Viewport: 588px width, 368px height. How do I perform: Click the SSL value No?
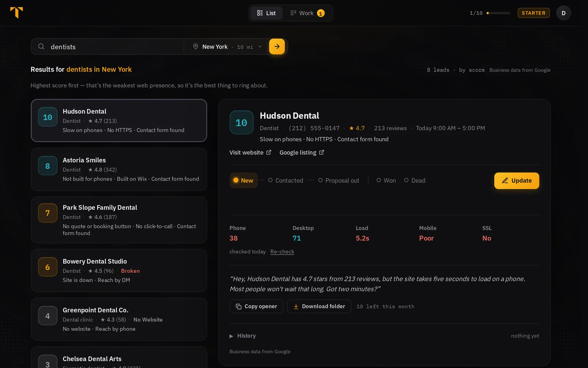point(487,238)
